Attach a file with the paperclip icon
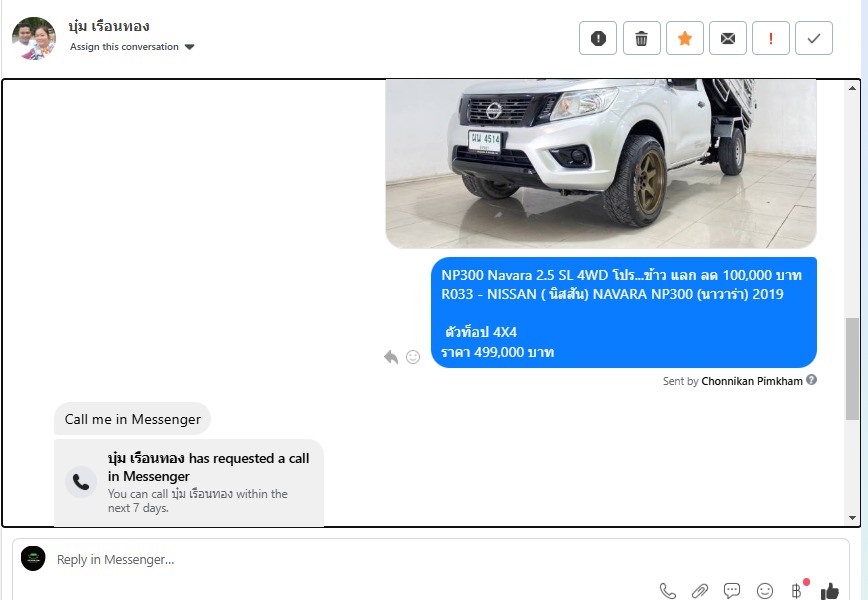868x600 pixels. (700, 591)
